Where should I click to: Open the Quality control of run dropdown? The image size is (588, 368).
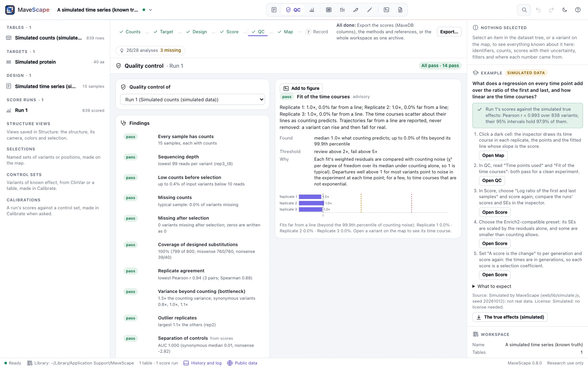pyautogui.click(x=193, y=100)
